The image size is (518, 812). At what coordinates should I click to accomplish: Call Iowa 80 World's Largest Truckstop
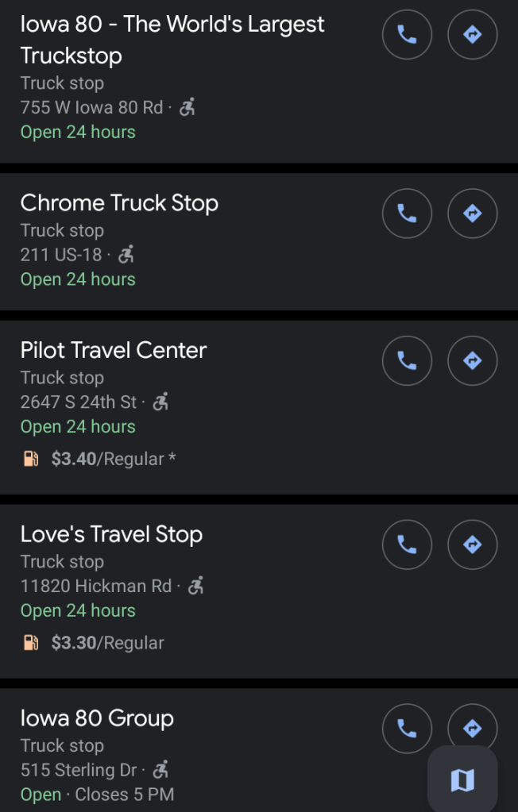407,35
